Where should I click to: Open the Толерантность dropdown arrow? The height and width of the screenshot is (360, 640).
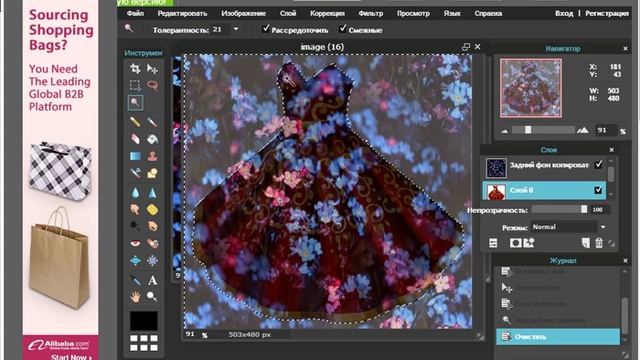[236, 29]
